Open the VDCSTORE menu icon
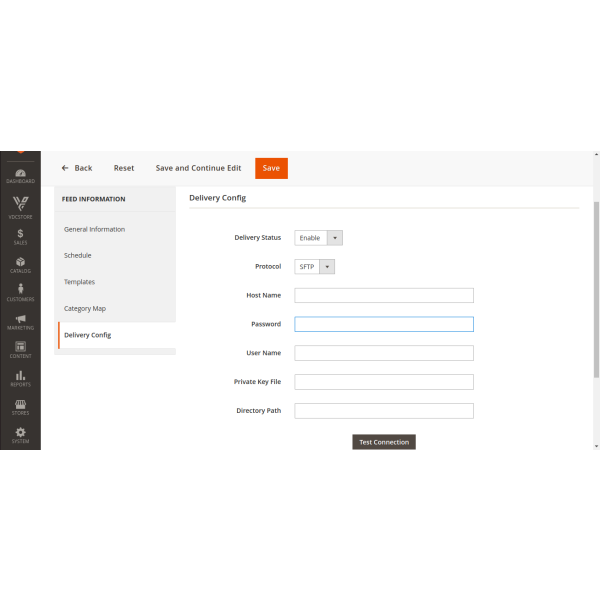 click(x=20, y=205)
